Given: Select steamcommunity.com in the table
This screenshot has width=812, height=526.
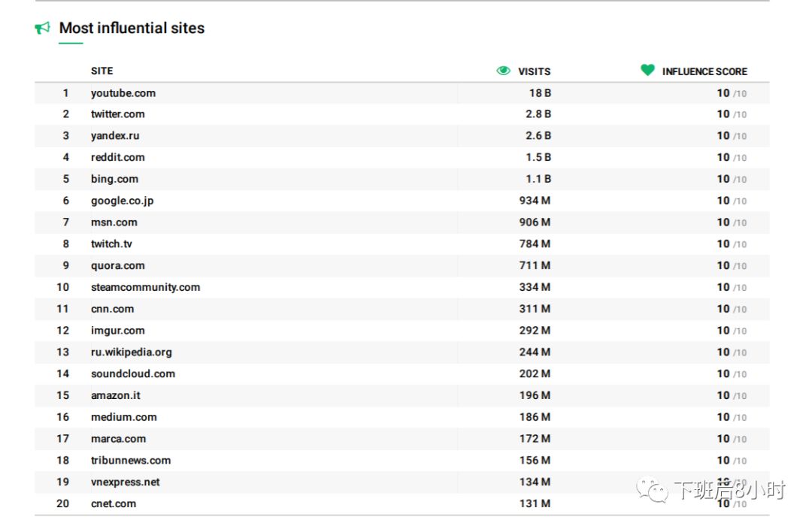Looking at the screenshot, I should [x=146, y=287].
